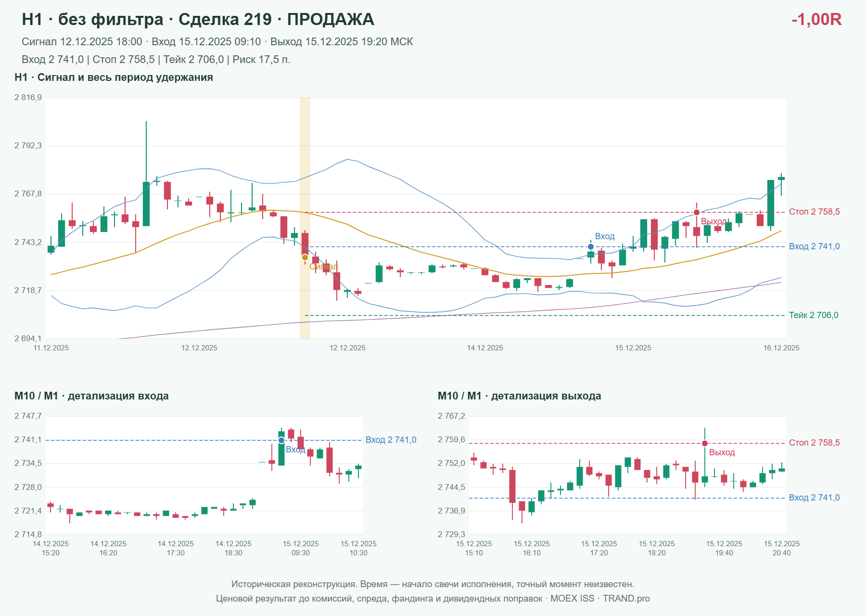The image size is (866, 616).
Task: Click the 'Вход 2 741,0' label in entry detail chart
Action: point(391,440)
